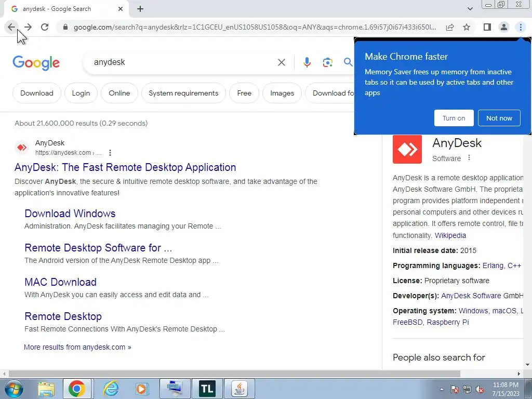Turn on Memory Saver
532x399 pixels.
coord(454,118)
